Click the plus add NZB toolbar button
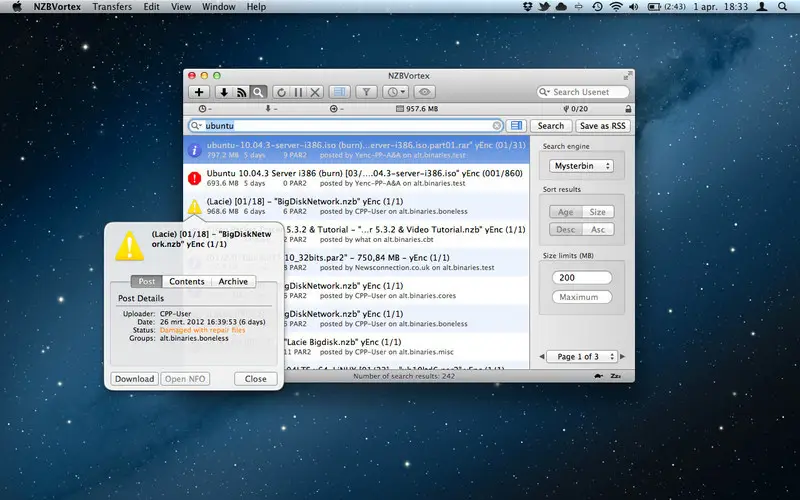Screen dimensions: 800x500 click(x=199, y=92)
